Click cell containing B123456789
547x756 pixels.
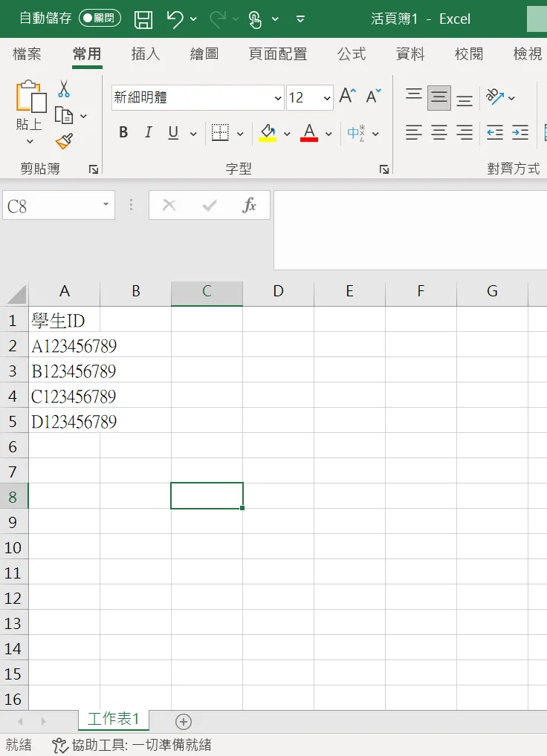64,371
